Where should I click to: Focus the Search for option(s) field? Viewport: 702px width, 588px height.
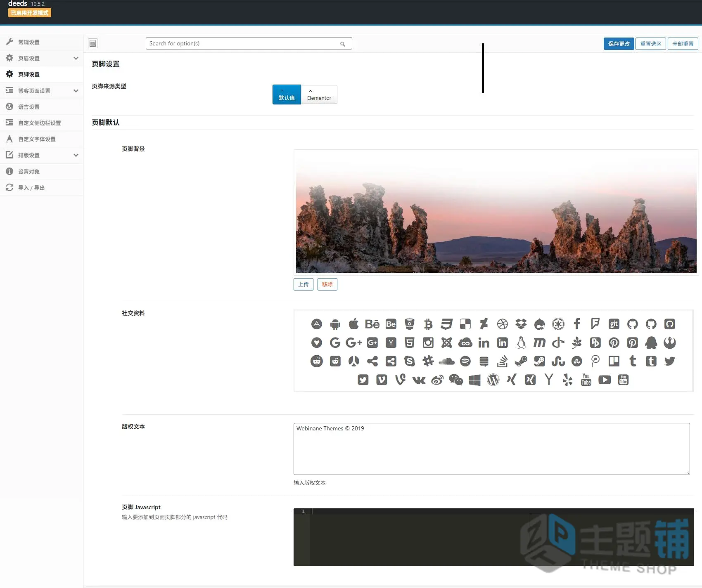(249, 43)
